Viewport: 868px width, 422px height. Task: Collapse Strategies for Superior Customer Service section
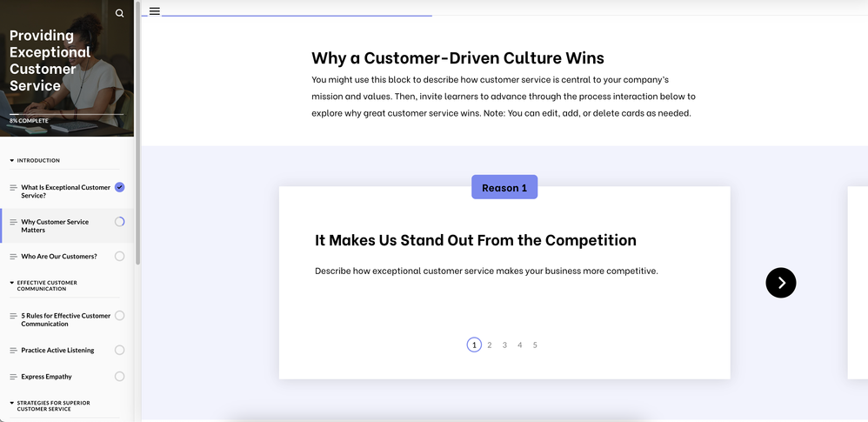click(12, 403)
